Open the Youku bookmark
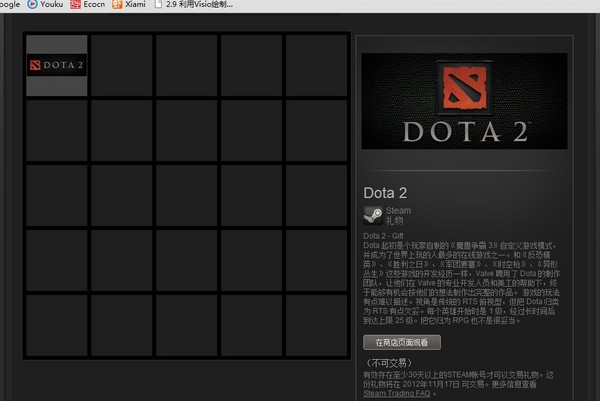The image size is (600, 401). (46, 5)
